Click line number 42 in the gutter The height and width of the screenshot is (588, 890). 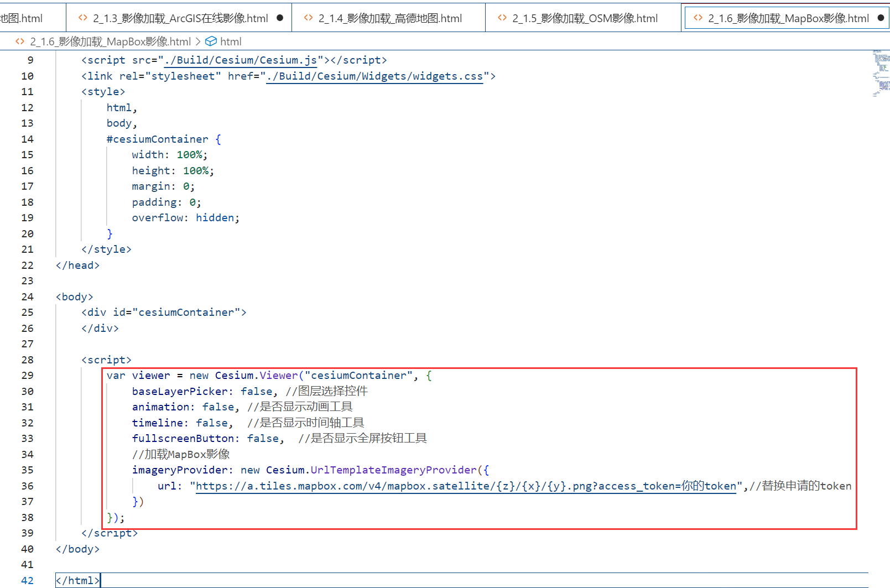click(27, 581)
